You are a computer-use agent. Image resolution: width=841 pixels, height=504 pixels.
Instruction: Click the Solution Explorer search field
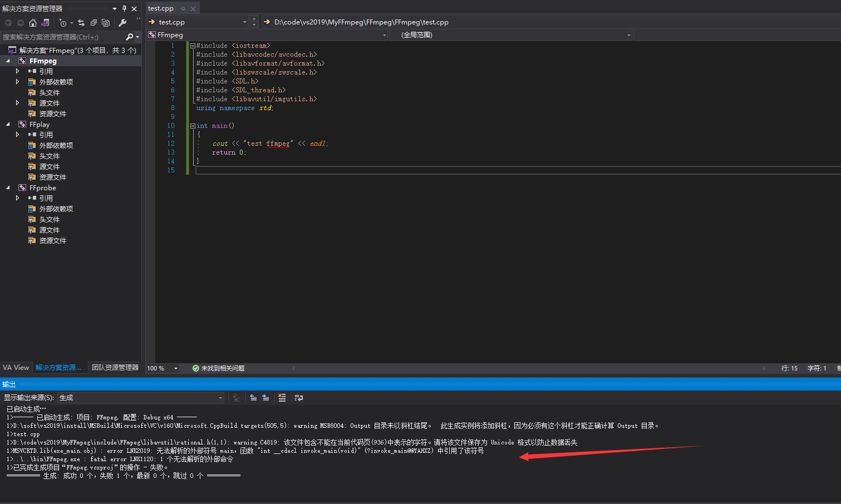coord(62,37)
